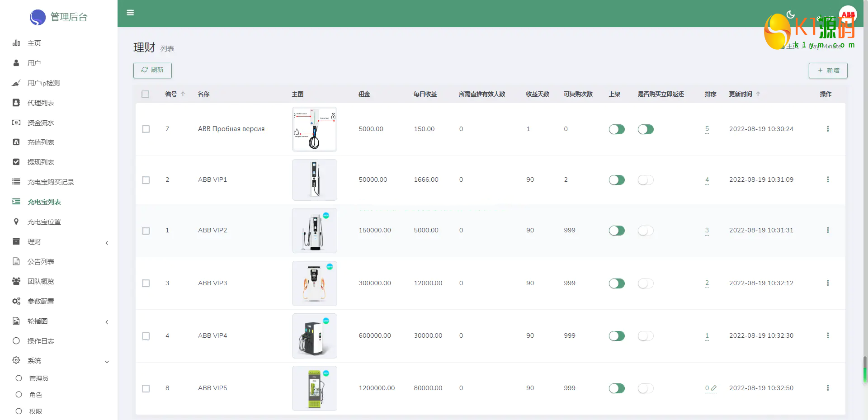Open ABB VIP1 product thumbnail image
Image resolution: width=868 pixels, height=420 pixels.
[315, 180]
